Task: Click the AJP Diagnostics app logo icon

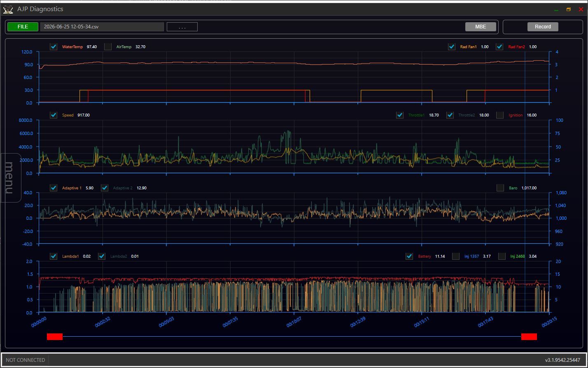Action: point(8,9)
